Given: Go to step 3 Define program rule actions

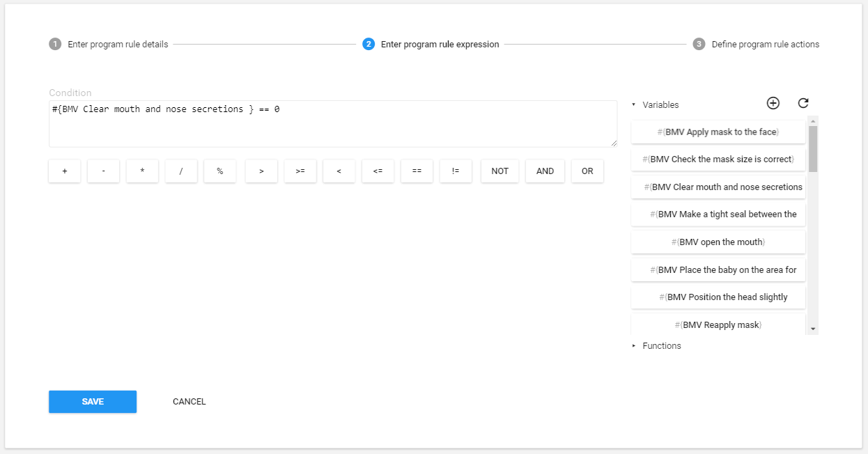Looking at the screenshot, I should click(756, 45).
